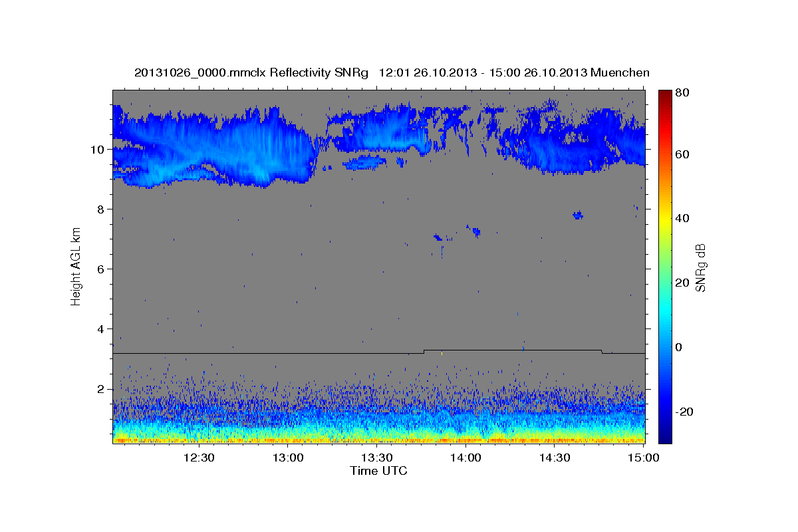The image size is (798, 532).
Task: Click the plot title text 20131026_0000.mmclx Reflectivity
Action: (251, 73)
